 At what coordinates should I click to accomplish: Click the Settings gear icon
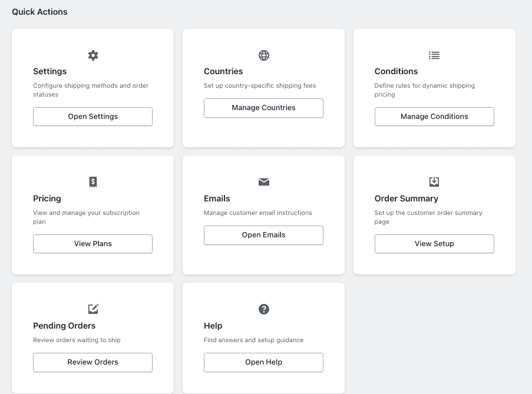[x=93, y=55]
